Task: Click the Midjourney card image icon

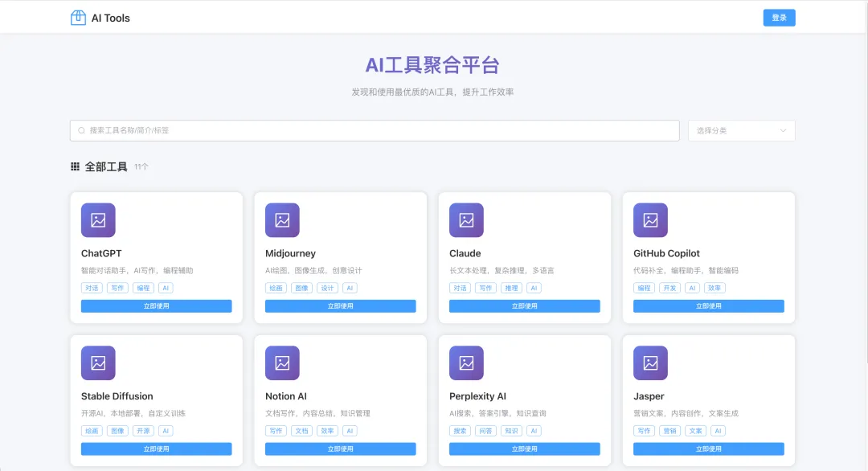Action: (x=282, y=219)
